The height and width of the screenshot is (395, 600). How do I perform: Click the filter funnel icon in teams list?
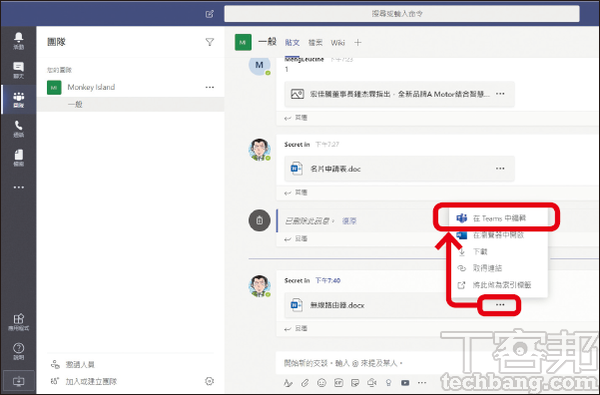(x=209, y=42)
